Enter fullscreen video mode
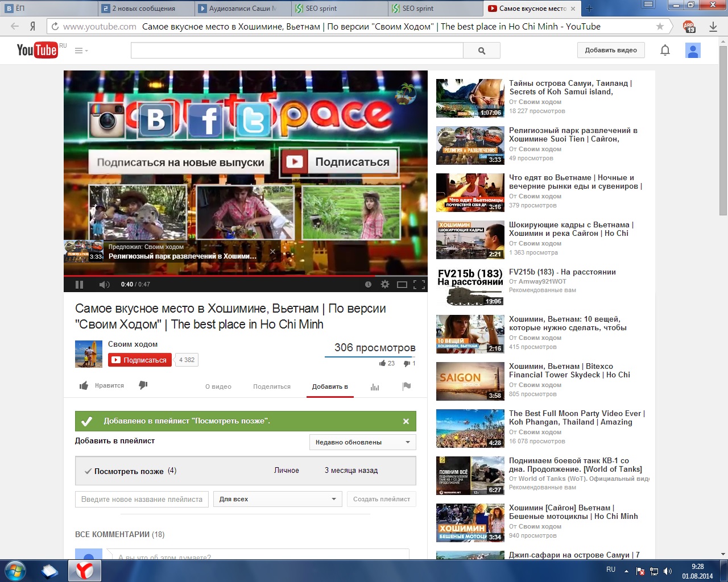The height and width of the screenshot is (582, 728). click(419, 284)
